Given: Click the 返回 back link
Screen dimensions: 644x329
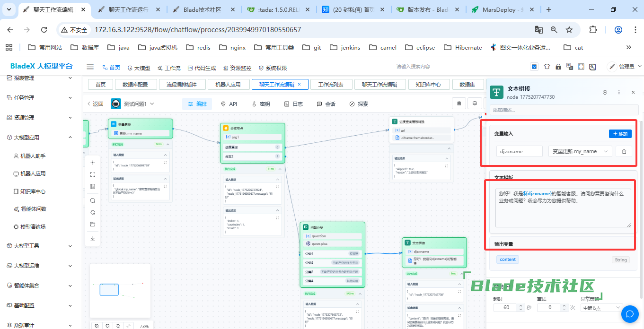Looking at the screenshot, I should [95, 104].
